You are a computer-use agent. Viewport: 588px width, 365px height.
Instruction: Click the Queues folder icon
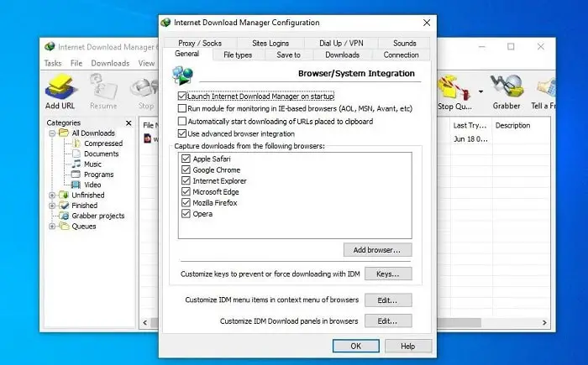point(64,226)
